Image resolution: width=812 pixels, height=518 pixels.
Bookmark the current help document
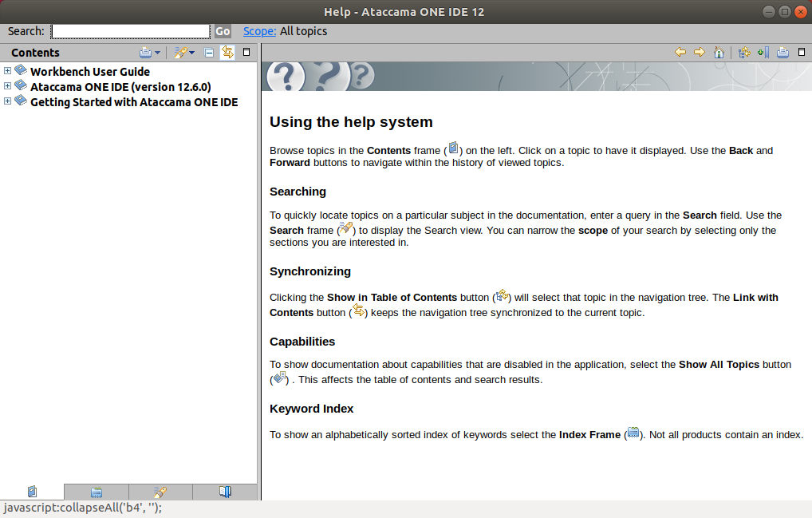tap(762, 52)
